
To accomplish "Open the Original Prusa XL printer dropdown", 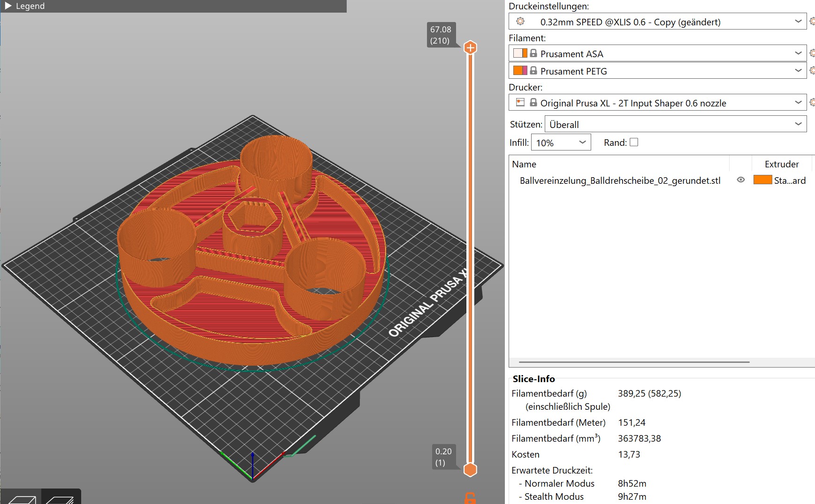I will coord(798,103).
